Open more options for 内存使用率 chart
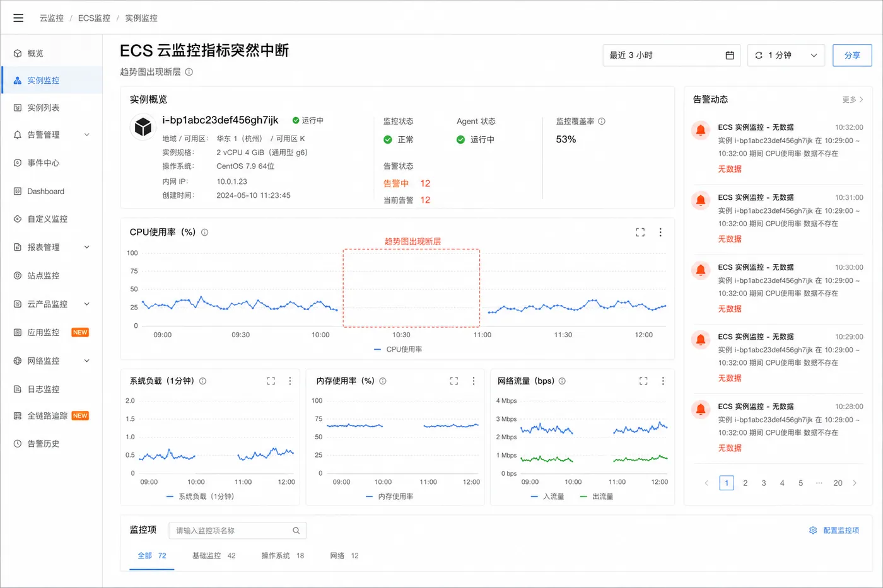 click(474, 381)
